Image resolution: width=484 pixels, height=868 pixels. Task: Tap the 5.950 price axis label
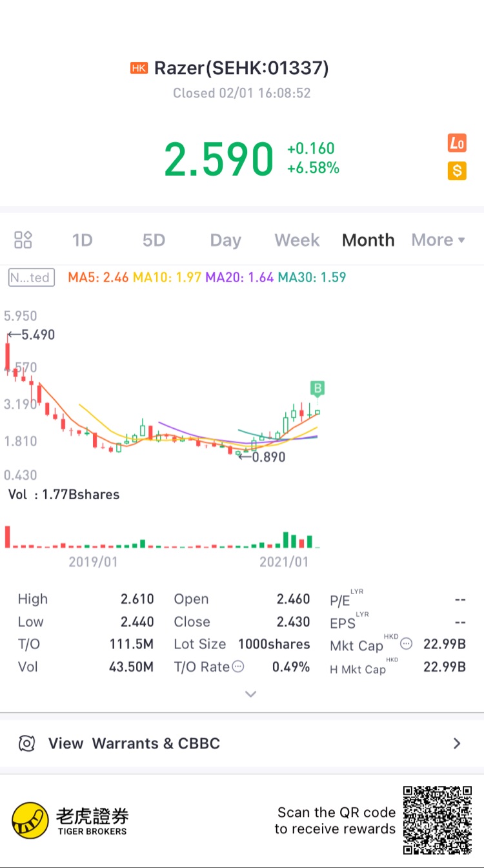coord(21,316)
